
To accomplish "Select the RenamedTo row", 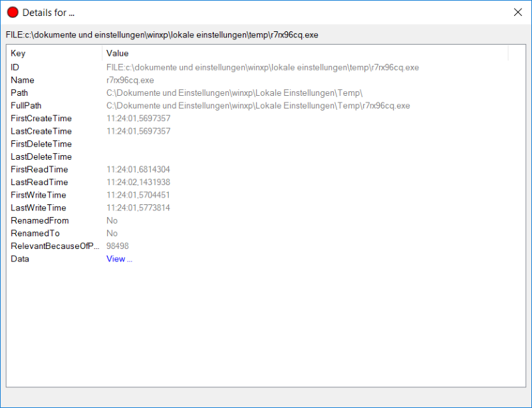I will (x=35, y=234).
